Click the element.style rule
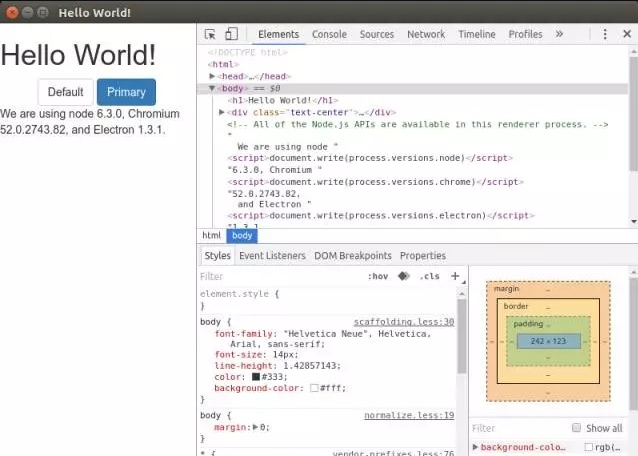 coord(239,294)
